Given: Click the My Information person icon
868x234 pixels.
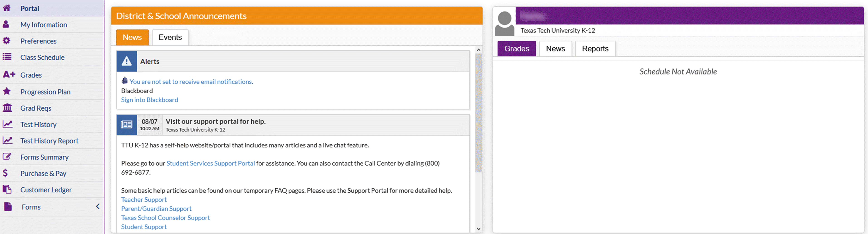Looking at the screenshot, I should (x=6, y=24).
